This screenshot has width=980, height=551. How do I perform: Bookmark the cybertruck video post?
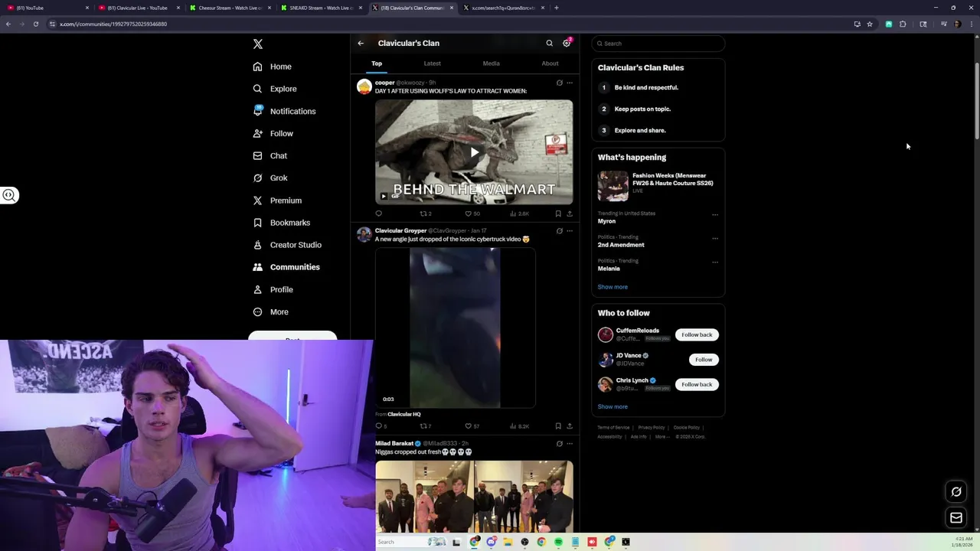tap(558, 426)
